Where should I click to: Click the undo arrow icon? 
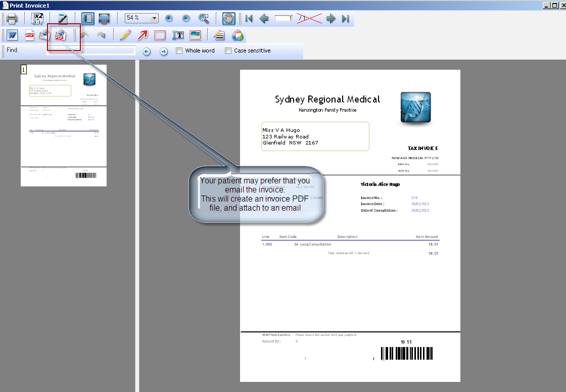coord(84,35)
